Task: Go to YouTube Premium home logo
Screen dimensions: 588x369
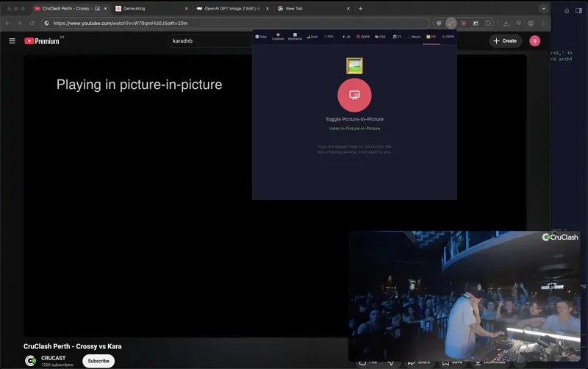Action: (42, 41)
